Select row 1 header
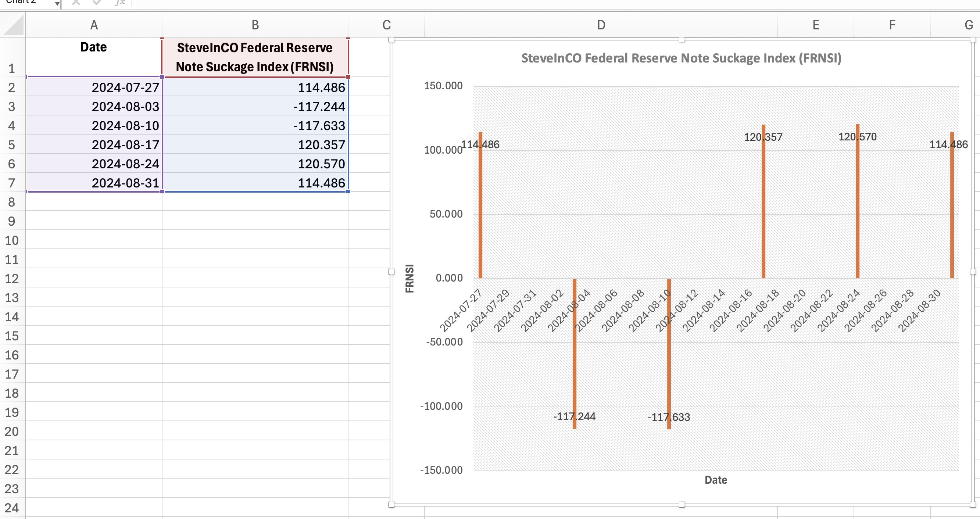This screenshot has width=980, height=519. pyautogui.click(x=12, y=57)
